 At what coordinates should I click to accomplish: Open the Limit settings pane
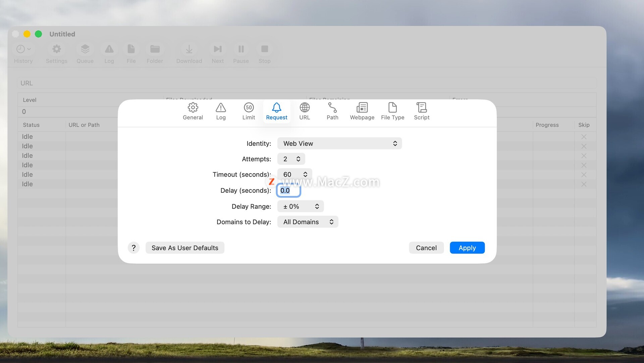249,111
